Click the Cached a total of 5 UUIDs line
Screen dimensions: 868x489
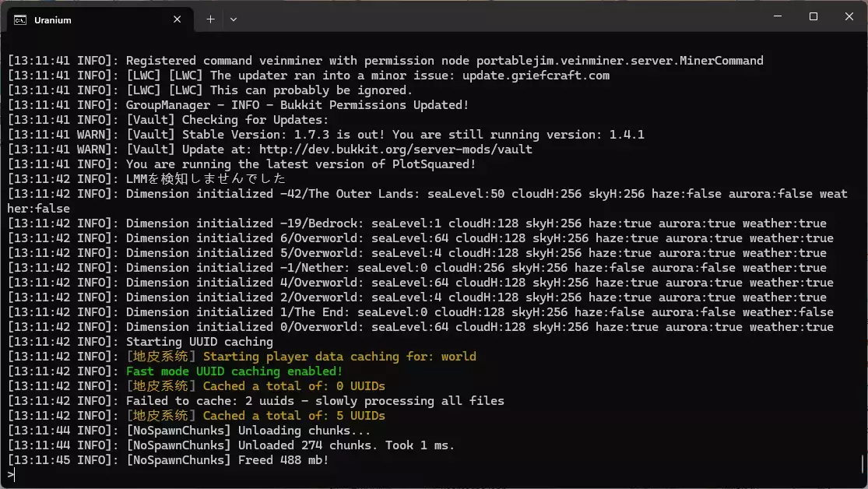pyautogui.click(x=196, y=416)
